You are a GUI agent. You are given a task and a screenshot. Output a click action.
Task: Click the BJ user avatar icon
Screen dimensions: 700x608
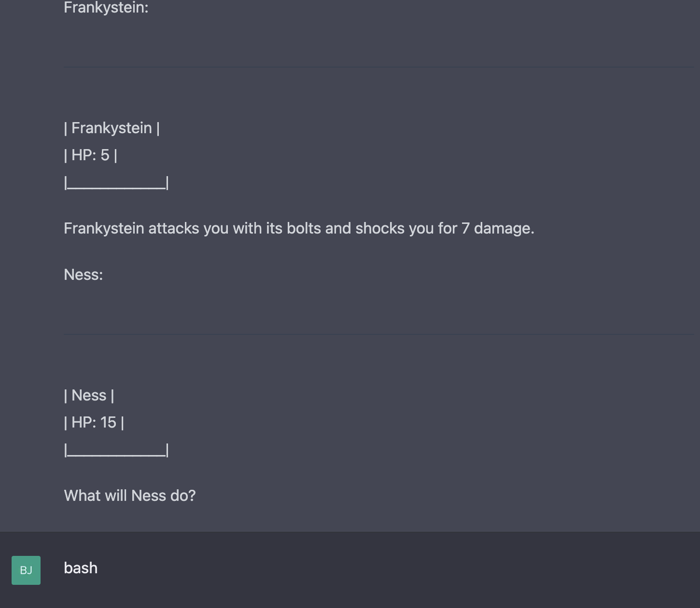[x=26, y=570]
